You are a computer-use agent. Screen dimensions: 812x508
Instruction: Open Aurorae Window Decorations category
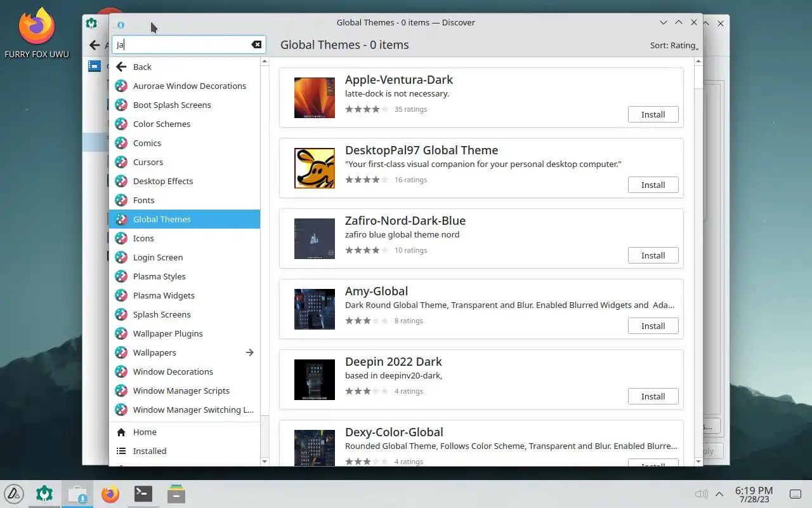pyautogui.click(x=185, y=86)
